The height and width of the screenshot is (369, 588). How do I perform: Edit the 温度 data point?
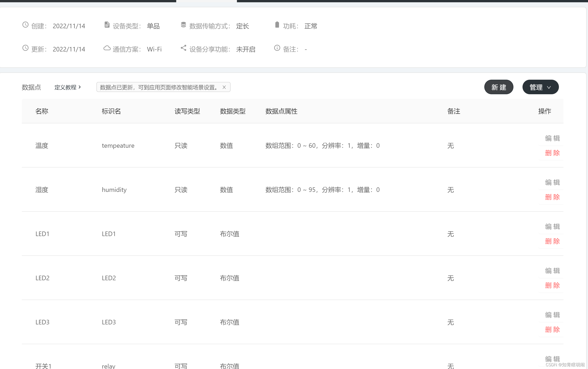pos(552,138)
